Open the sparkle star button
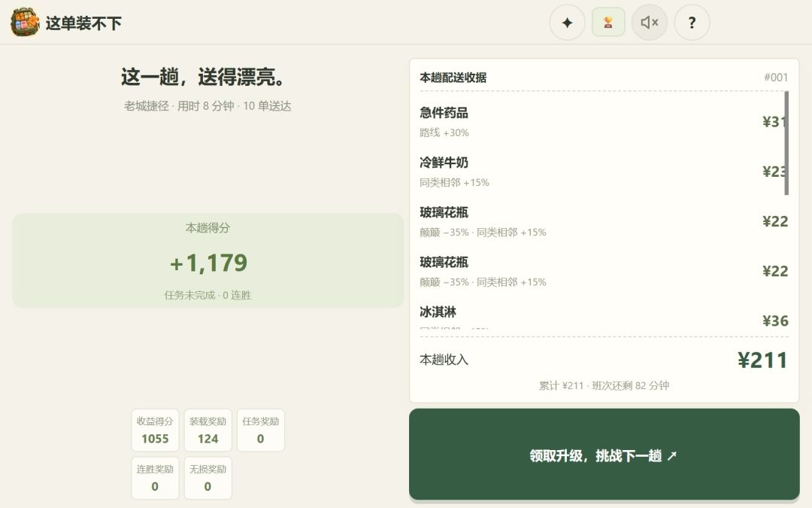The image size is (812, 508). 567,23
